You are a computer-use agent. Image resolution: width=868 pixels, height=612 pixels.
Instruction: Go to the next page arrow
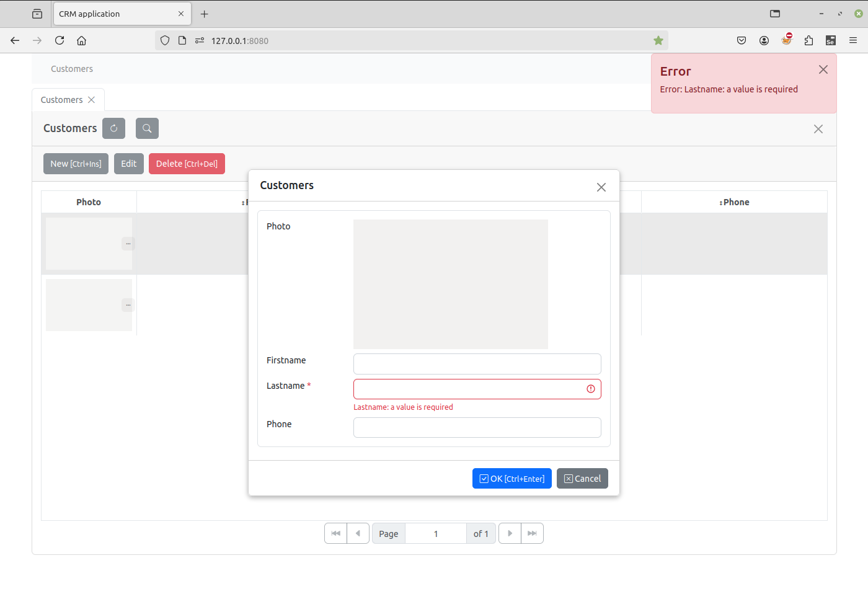click(510, 533)
